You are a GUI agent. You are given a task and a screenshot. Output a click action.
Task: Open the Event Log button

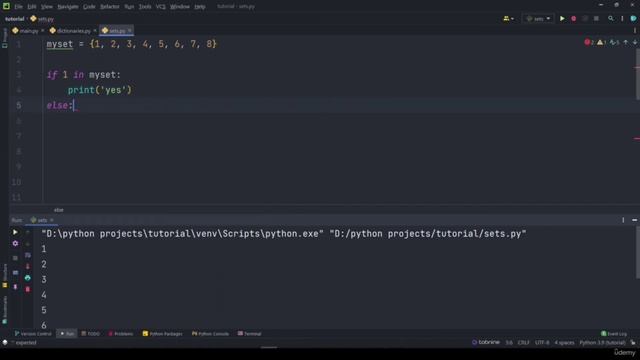[614, 333]
